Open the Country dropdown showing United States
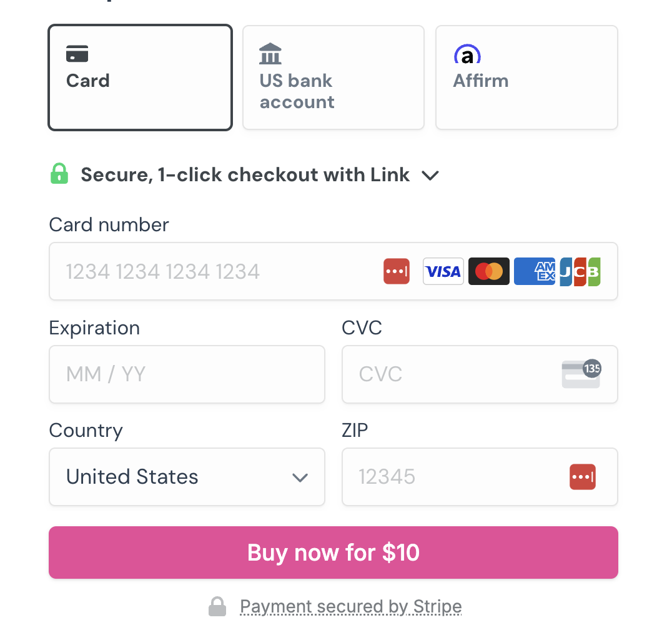Image resolution: width=672 pixels, height=635 pixels. [187, 477]
